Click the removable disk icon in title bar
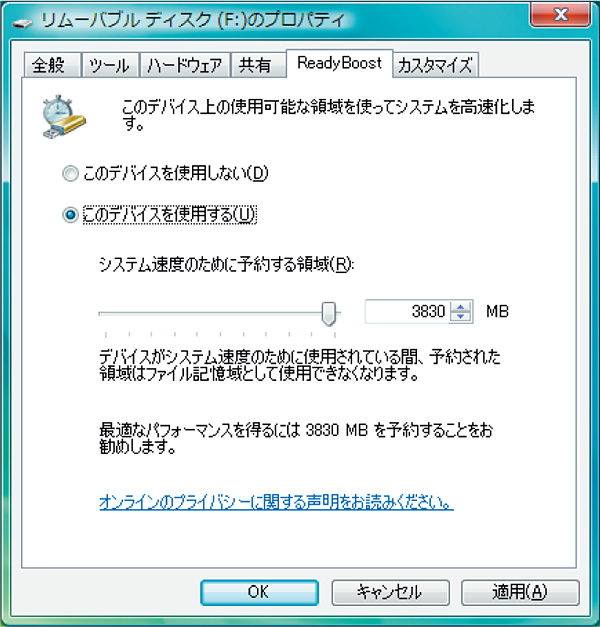This screenshot has width=600, height=627. [x=22, y=23]
